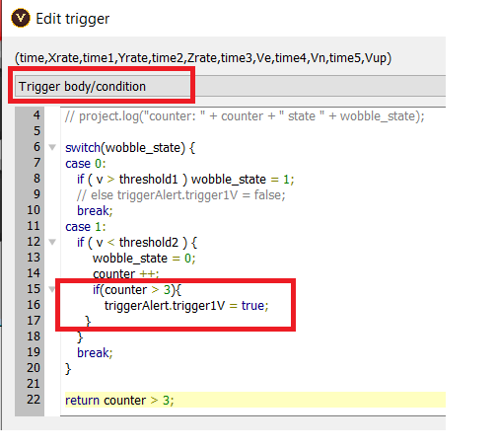Click the signal parameter list text
Viewport: 497px width, 448px height.
coord(203,58)
